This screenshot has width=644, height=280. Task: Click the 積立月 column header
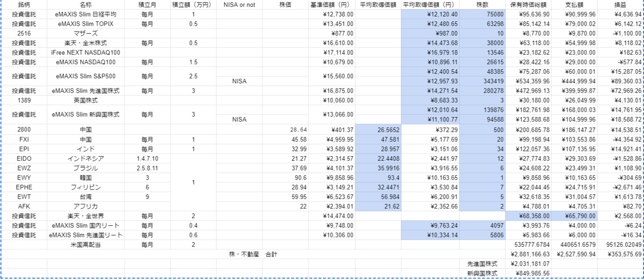pos(147,5)
